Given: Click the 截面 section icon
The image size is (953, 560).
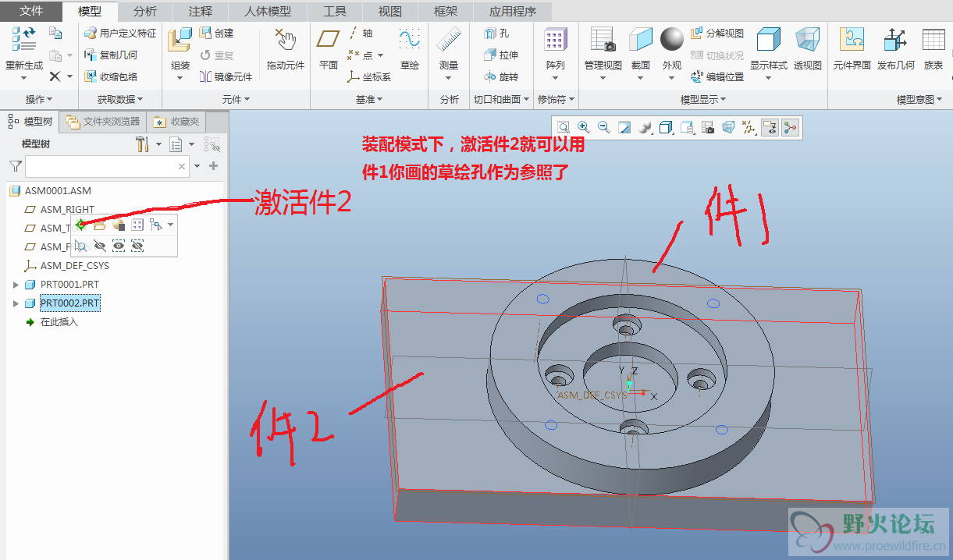Looking at the screenshot, I should click(x=641, y=40).
